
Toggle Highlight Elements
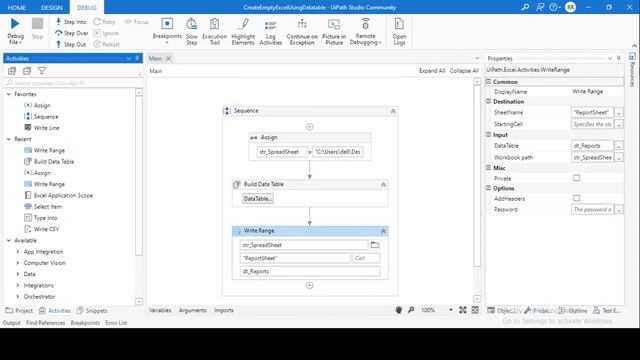click(x=243, y=31)
